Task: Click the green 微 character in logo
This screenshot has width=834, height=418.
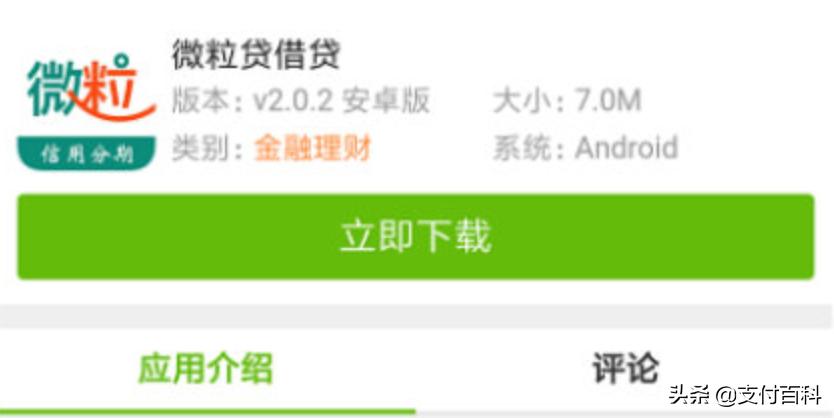Action: [55, 88]
